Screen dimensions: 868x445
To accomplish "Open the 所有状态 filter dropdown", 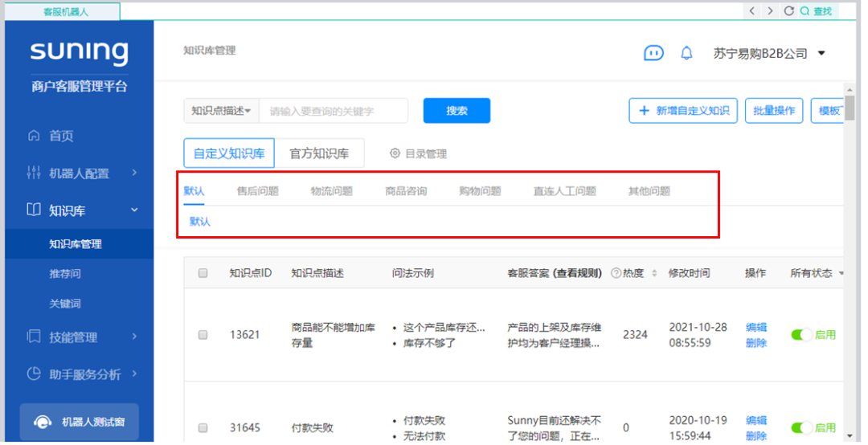I will pos(817,273).
